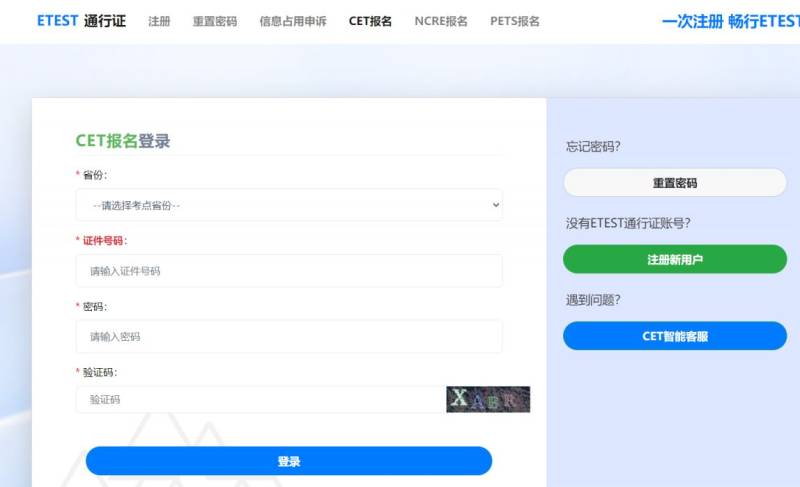Click the blue 登录 button

coord(289,461)
